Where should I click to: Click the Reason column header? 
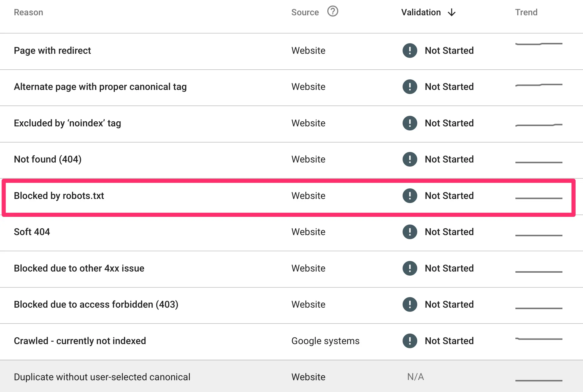29,12
